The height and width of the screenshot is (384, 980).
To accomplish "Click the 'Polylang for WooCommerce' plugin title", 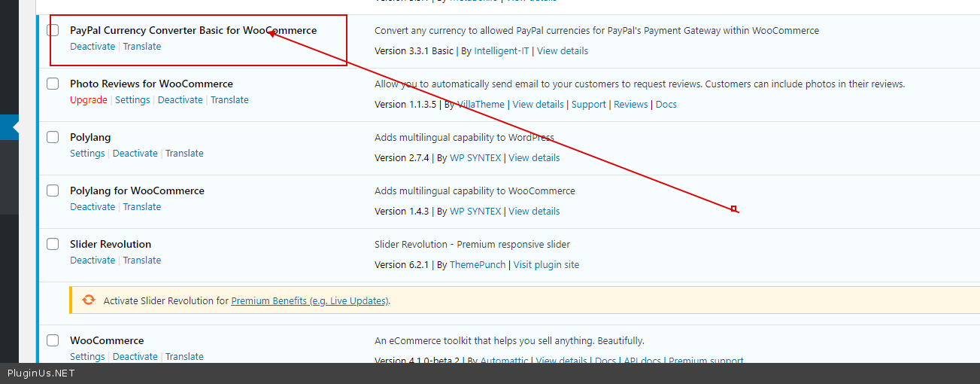I will pos(137,190).
